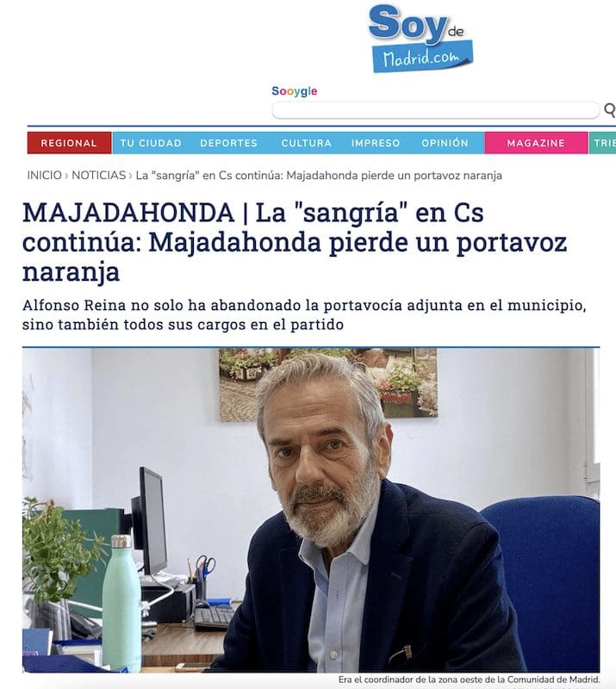
Task: Follow the INICIO breadcrumb link
Action: coord(45,176)
